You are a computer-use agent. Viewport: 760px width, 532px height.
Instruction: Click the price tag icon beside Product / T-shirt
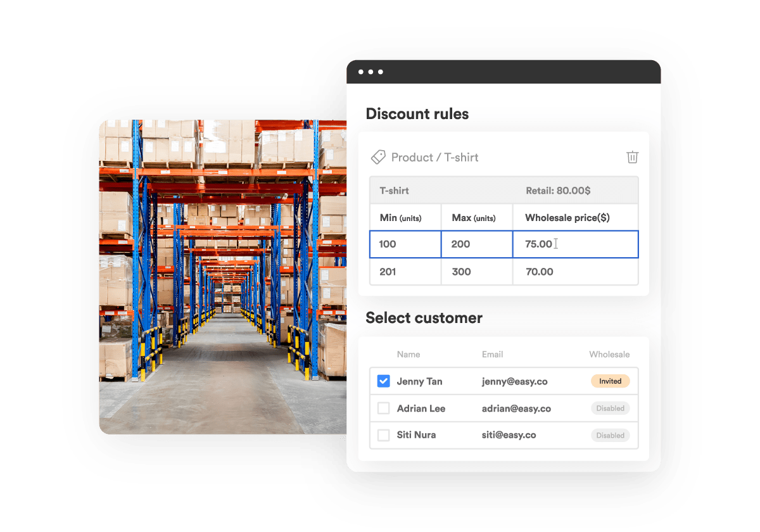click(378, 157)
